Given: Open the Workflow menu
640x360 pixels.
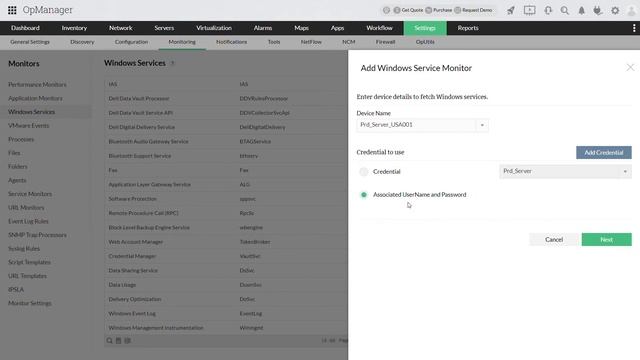Looking at the screenshot, I should (379, 28).
